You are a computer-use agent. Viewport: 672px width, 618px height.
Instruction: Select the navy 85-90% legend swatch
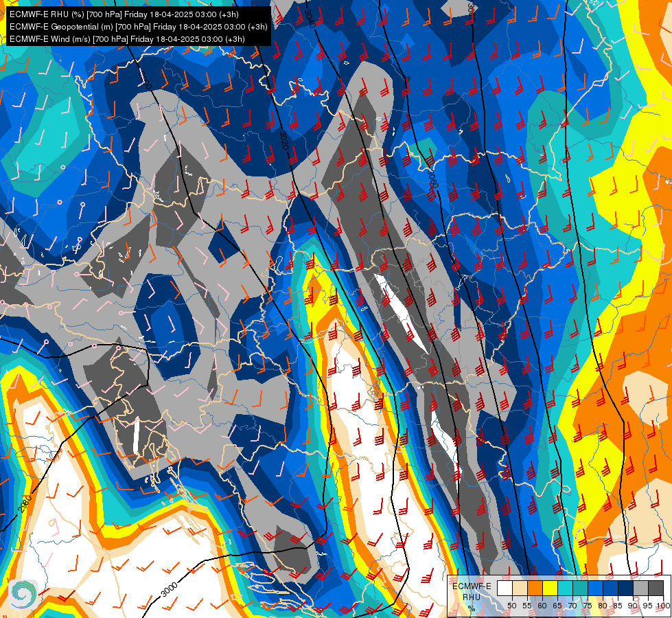(626, 588)
